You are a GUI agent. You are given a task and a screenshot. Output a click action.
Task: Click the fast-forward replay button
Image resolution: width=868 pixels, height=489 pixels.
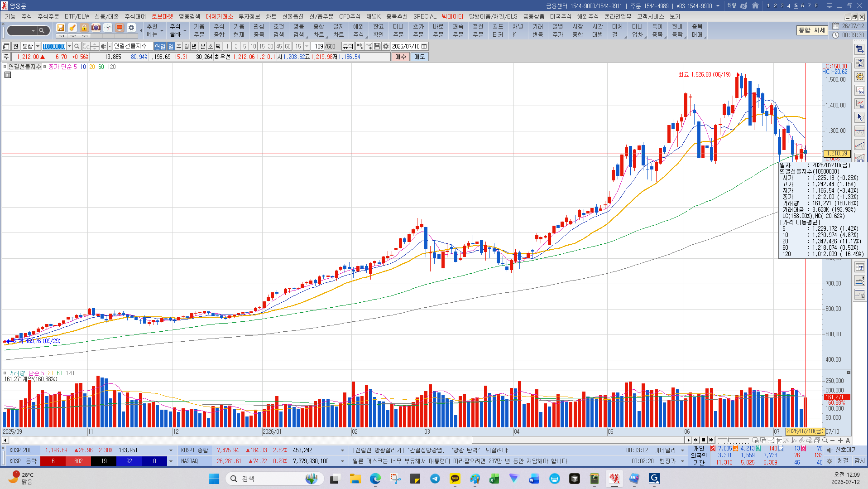pos(711,440)
